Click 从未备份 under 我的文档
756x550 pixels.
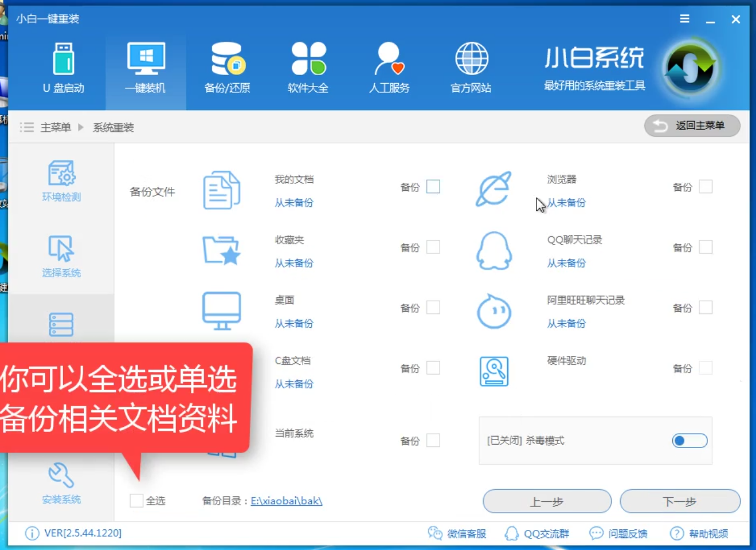coord(294,203)
